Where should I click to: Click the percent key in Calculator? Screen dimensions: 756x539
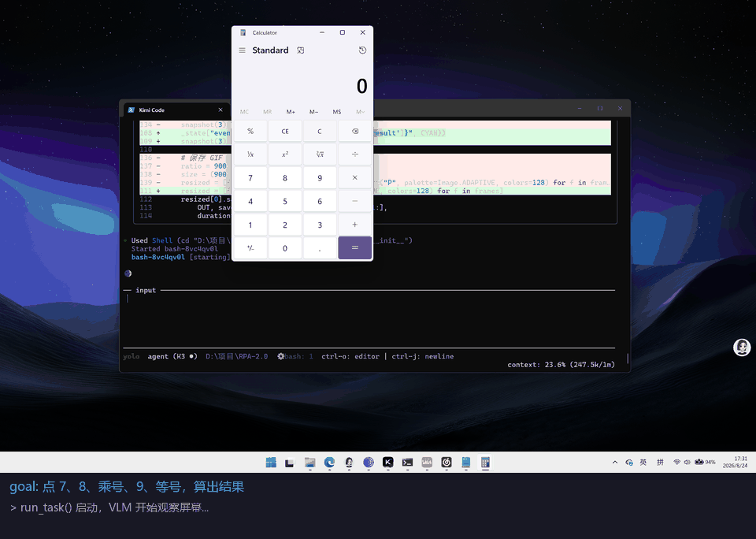pyautogui.click(x=250, y=132)
